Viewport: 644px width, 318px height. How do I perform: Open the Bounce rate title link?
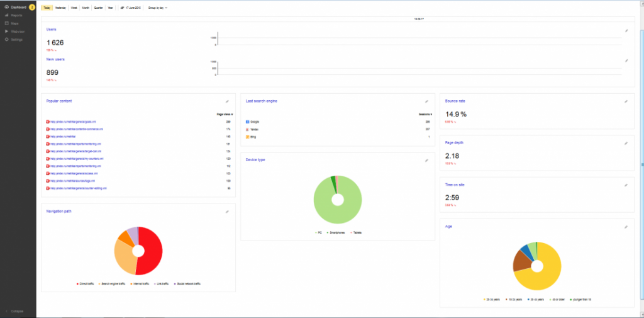click(x=455, y=101)
